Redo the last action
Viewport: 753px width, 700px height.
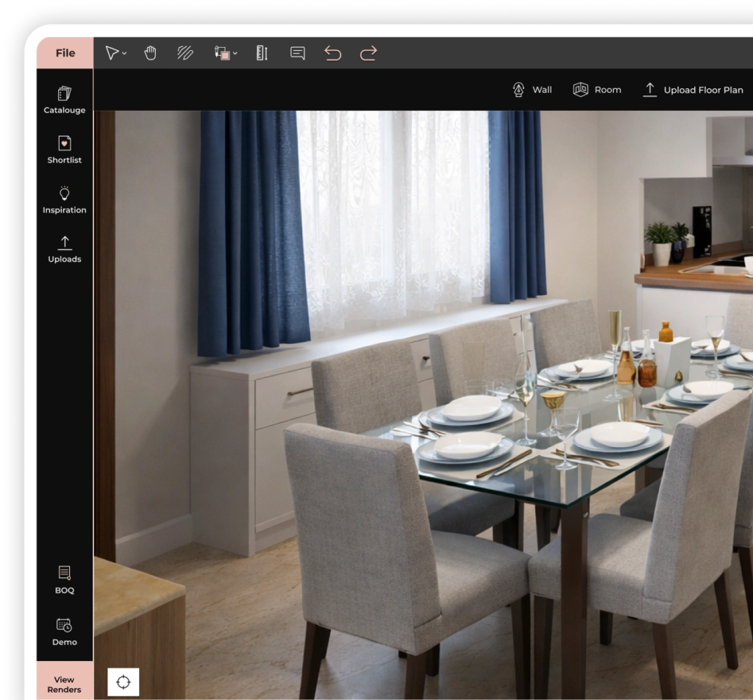tap(368, 53)
